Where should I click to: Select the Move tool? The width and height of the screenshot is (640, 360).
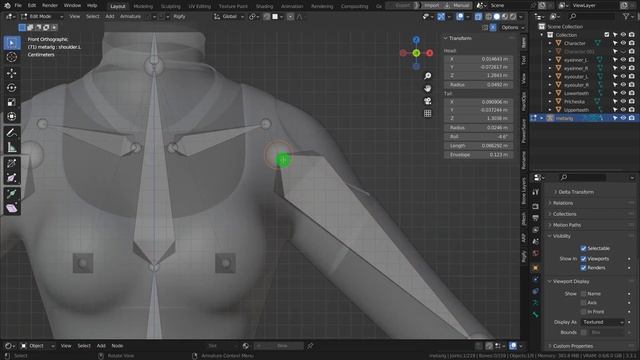pos(12,73)
